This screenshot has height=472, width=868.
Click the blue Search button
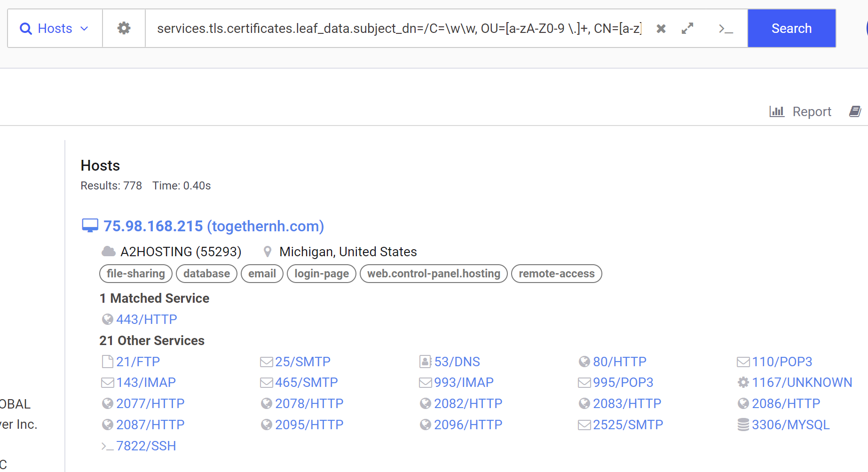pos(791,28)
